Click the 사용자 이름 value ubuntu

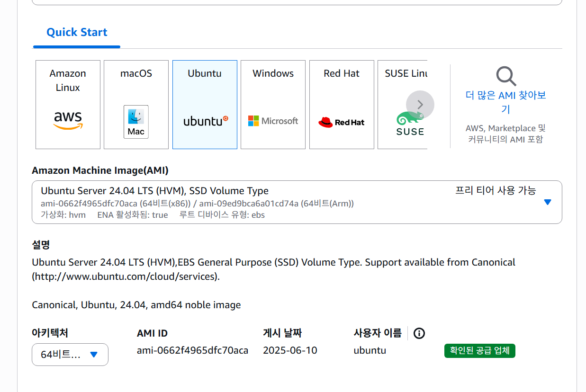pos(370,350)
